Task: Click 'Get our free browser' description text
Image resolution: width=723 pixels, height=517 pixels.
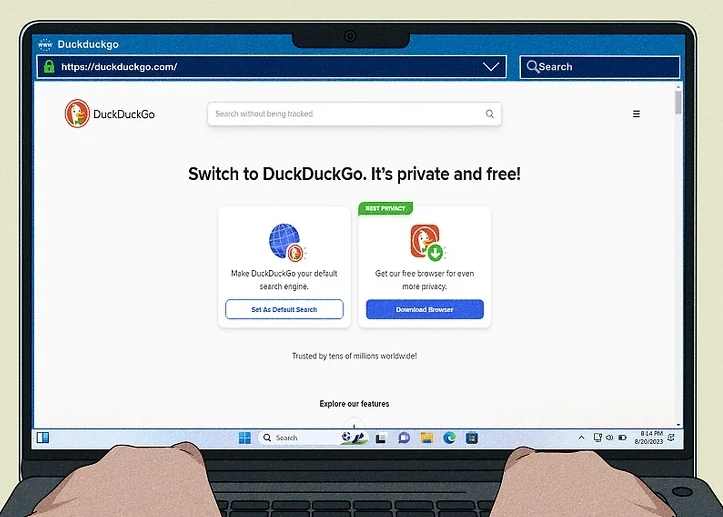Action: click(425, 279)
